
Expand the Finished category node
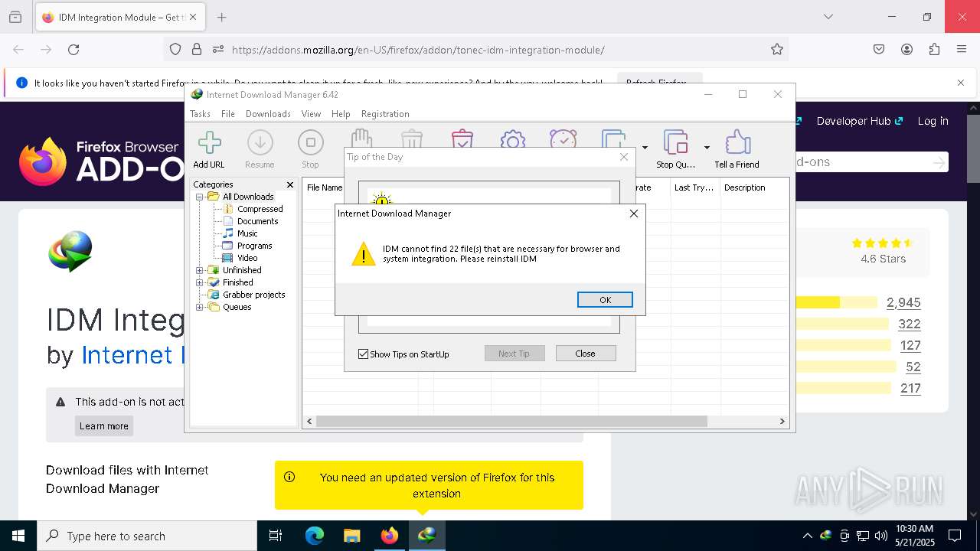coord(199,282)
